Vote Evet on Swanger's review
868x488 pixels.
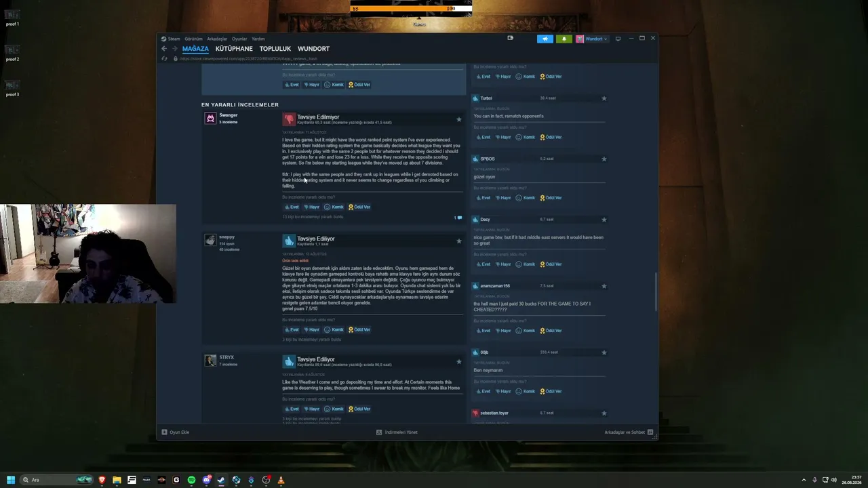click(x=292, y=207)
